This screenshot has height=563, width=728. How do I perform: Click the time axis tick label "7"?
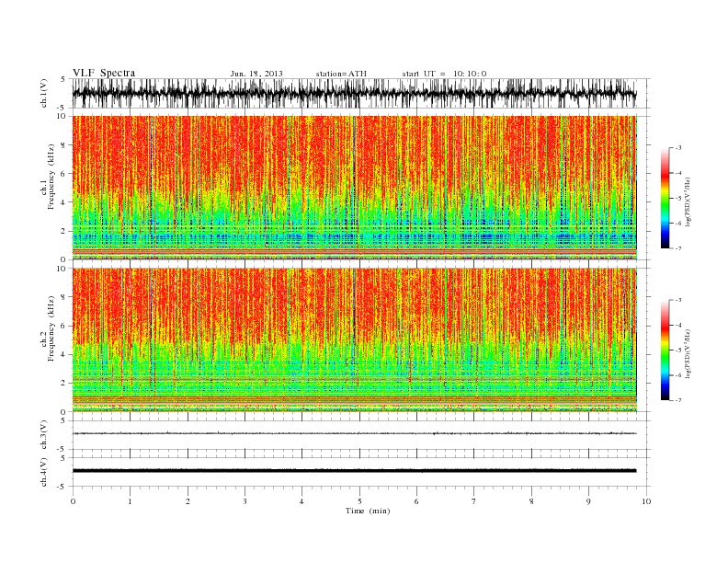pyautogui.click(x=474, y=501)
